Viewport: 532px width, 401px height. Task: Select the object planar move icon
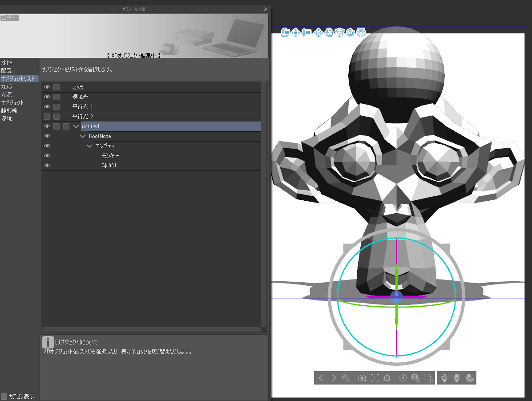318,32
